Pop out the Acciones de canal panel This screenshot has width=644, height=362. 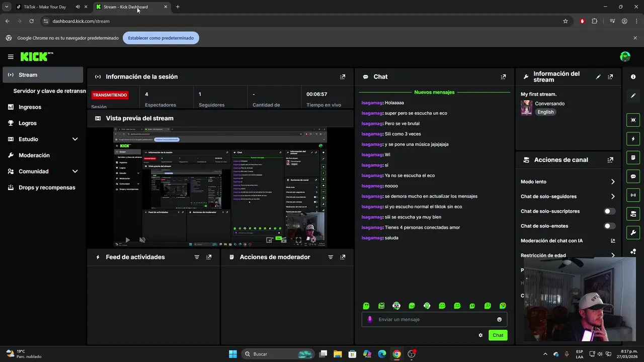tap(610, 160)
